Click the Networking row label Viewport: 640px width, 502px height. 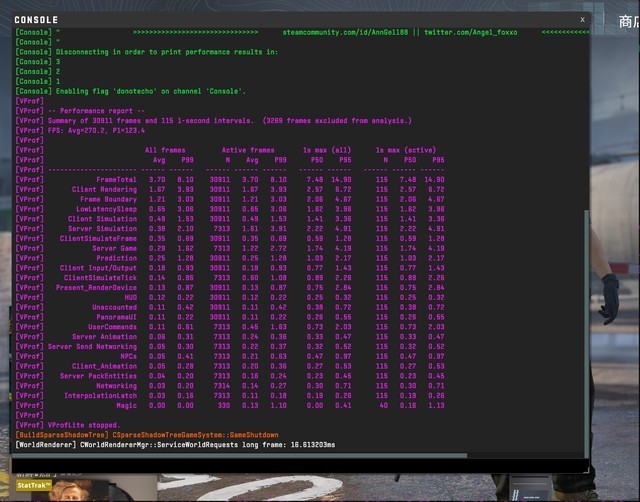(x=116, y=385)
